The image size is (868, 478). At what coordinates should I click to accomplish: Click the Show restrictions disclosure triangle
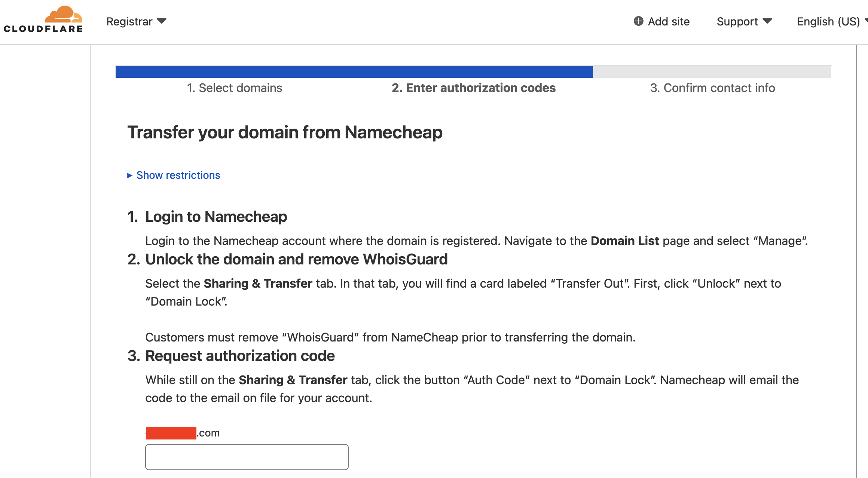[130, 175]
